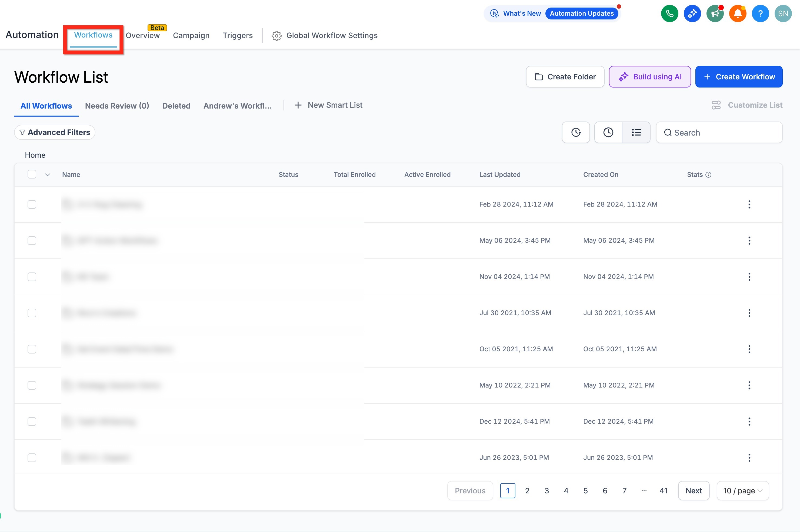Open the orange bell notifications icon

tap(738, 14)
